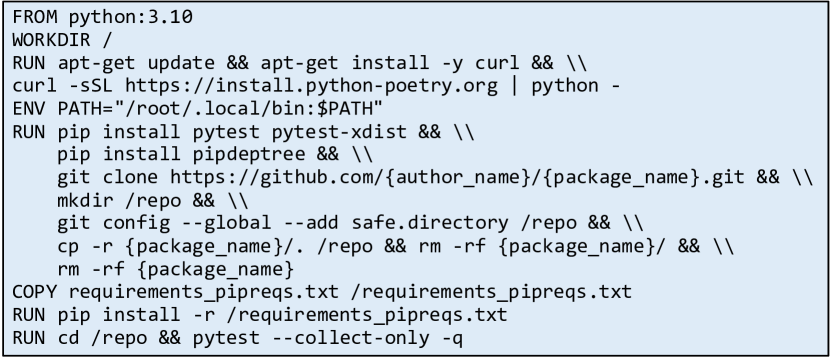Click the word curl after install -y
This screenshot has width=831, height=360.
(497, 63)
